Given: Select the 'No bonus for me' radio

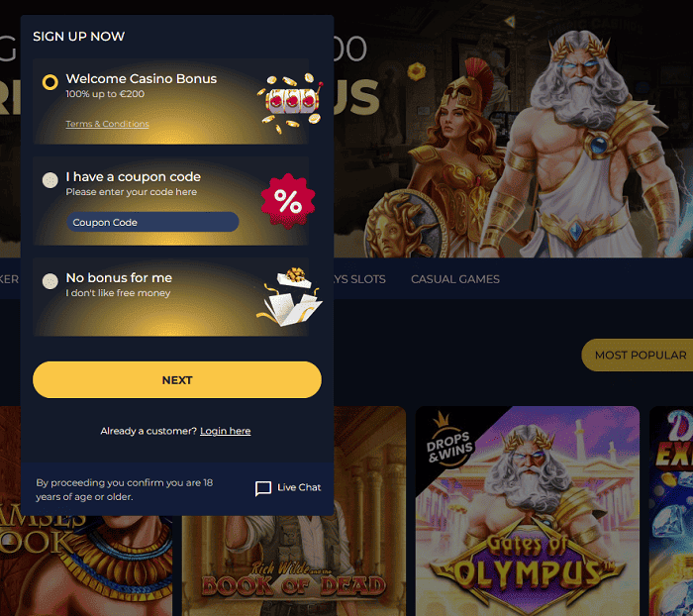Looking at the screenshot, I should coord(49,281).
